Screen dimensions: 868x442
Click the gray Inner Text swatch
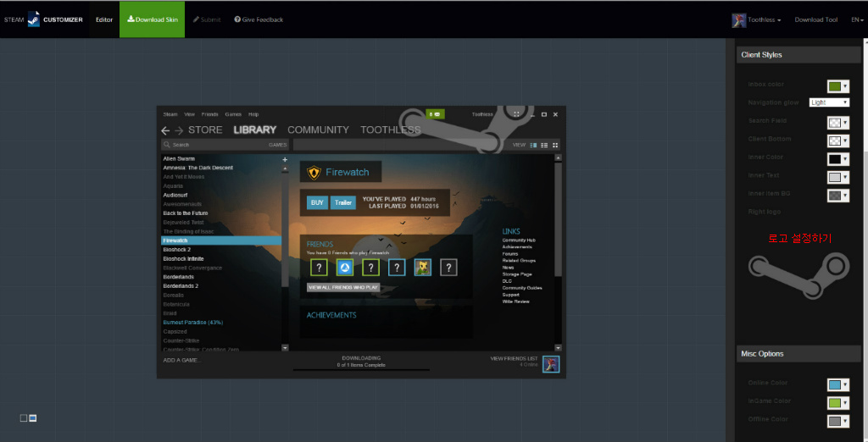point(834,178)
